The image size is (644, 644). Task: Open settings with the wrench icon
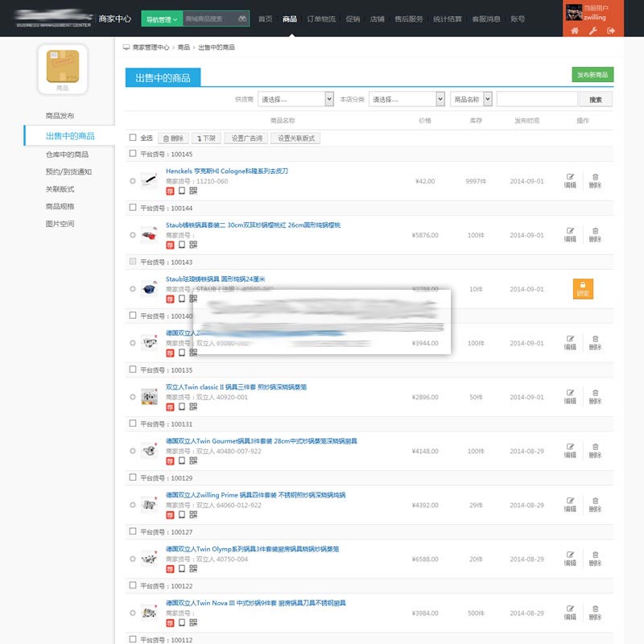tap(592, 31)
